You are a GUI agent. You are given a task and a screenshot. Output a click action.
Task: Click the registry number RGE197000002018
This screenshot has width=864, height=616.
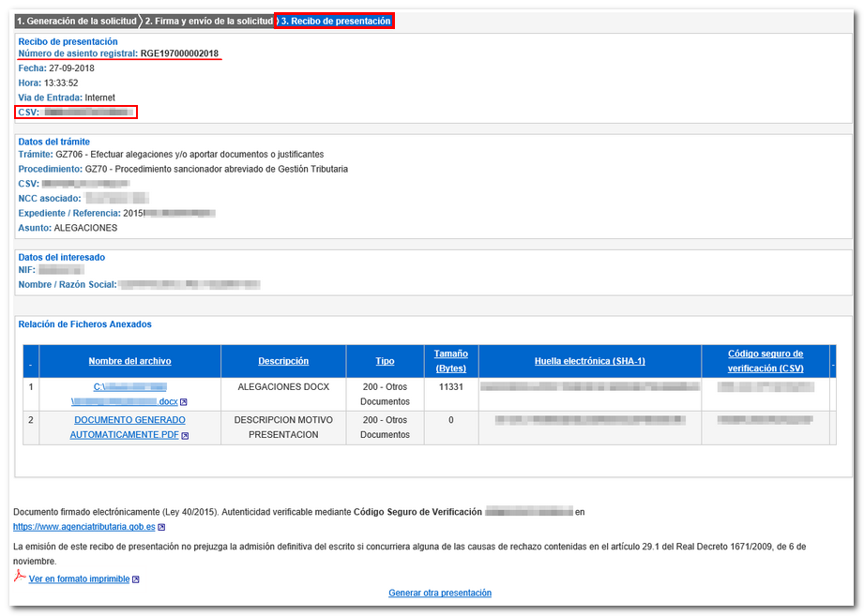[x=179, y=54]
